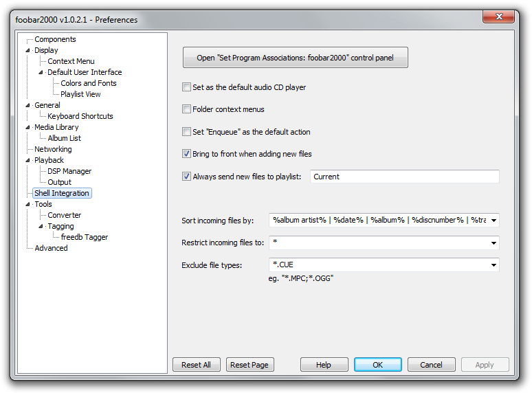Disable Always send new files to playlist
The height and width of the screenshot is (393, 532).
(x=186, y=177)
